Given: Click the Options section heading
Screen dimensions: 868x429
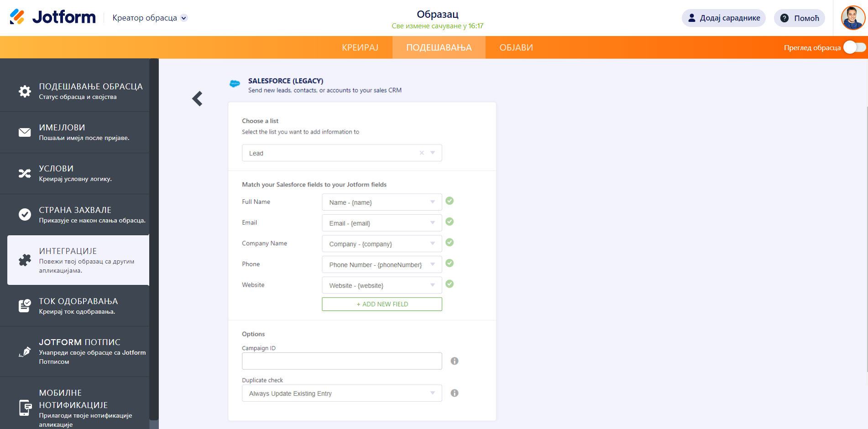Looking at the screenshot, I should 253,334.
